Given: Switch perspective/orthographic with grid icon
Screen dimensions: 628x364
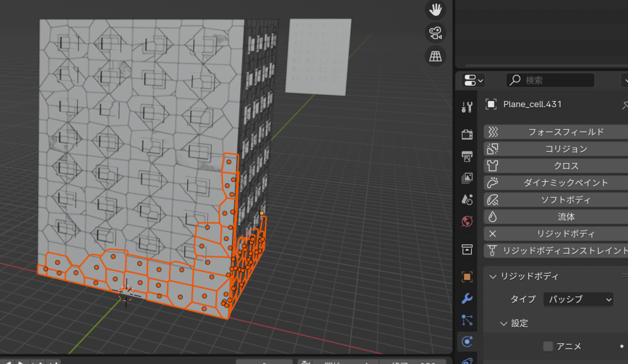Looking at the screenshot, I should pyautogui.click(x=435, y=56).
